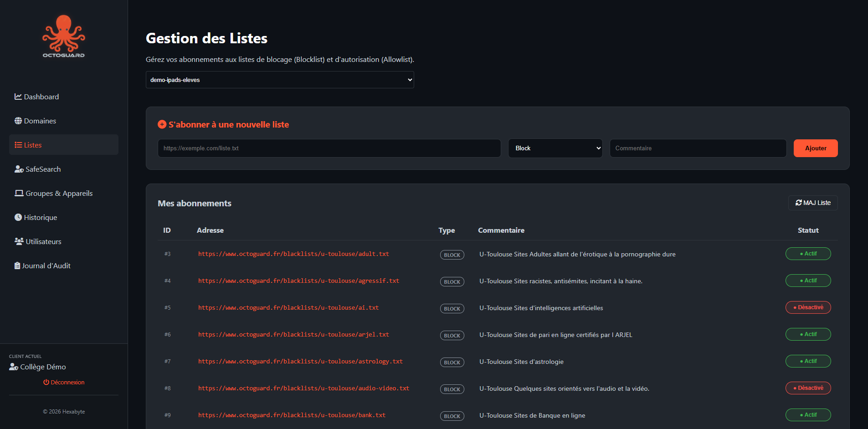This screenshot has width=868, height=429.
Task: Click ID #3 cell
Action: (167, 254)
